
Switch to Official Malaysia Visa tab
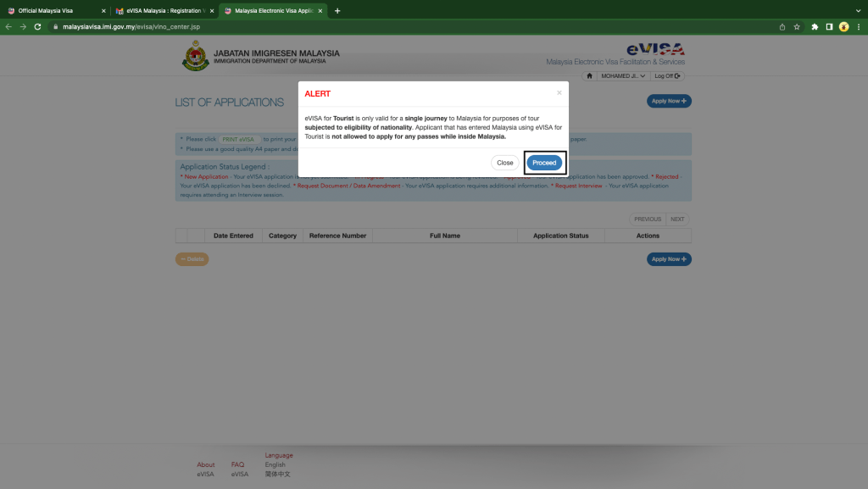56,10
